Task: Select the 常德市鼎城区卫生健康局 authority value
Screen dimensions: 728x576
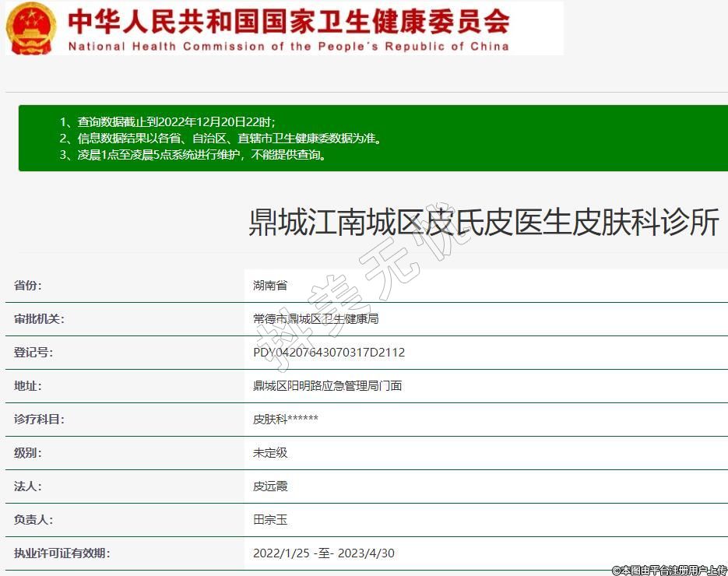Action: tap(315, 319)
